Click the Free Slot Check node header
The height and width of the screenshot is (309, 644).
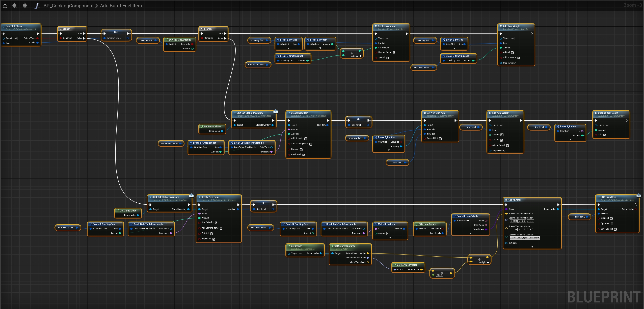[x=14, y=26]
